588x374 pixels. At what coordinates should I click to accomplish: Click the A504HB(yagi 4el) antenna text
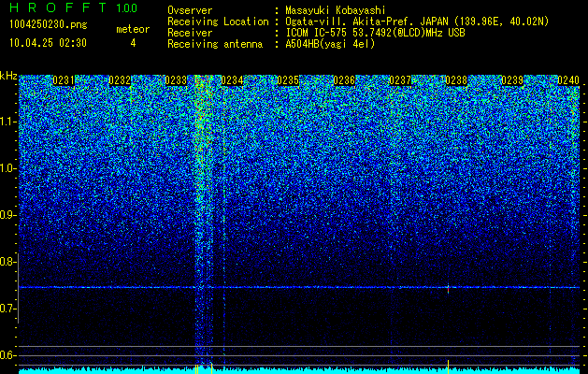click(x=330, y=44)
